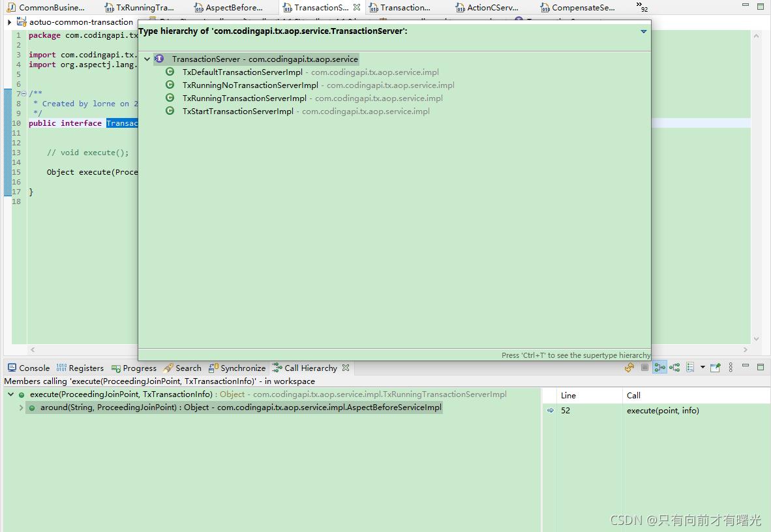Viewport: 771px width, 532px height.
Task: Show the hidden editor tabs list (92)
Action: point(642,7)
